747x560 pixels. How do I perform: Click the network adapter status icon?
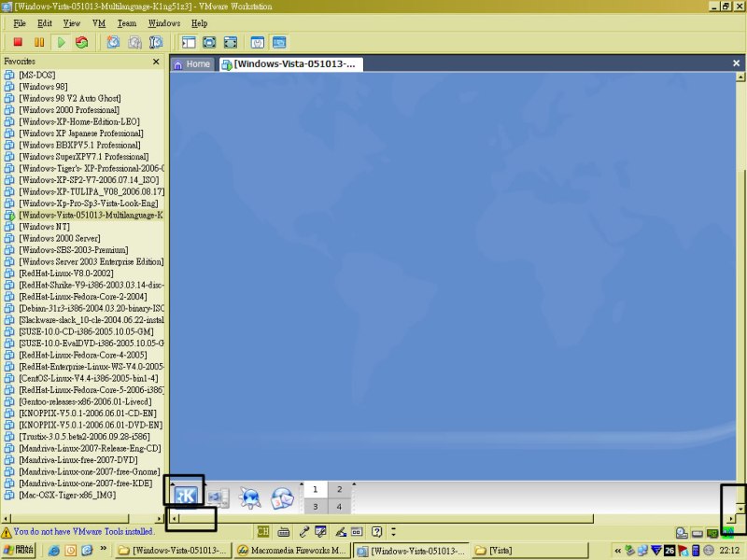(712, 533)
